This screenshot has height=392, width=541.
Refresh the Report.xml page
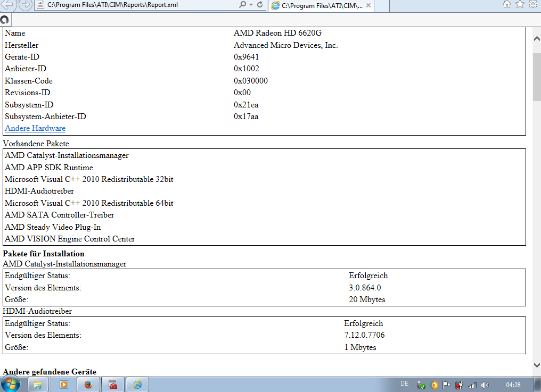pyautogui.click(x=260, y=4)
